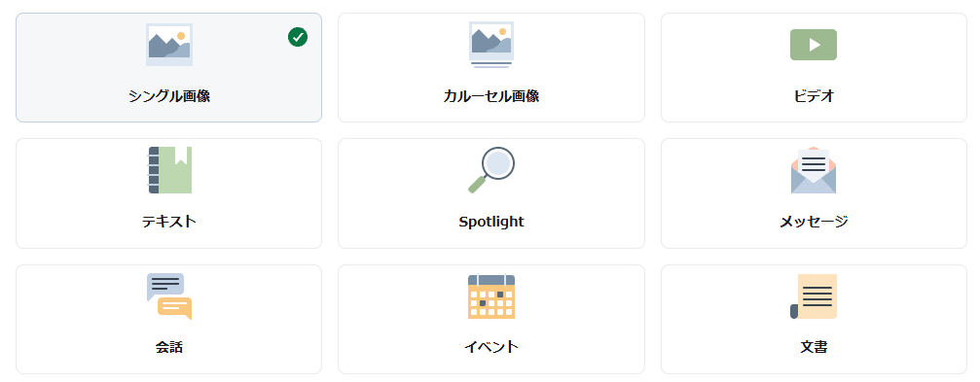Click the Spotlight magnifying glass icon
The image size is (980, 382).
pyautogui.click(x=491, y=170)
